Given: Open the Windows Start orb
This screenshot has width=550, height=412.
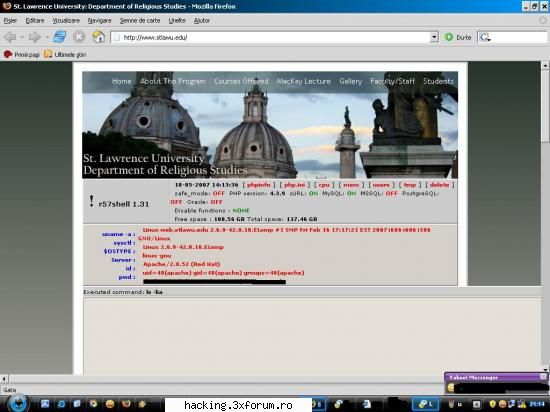Looking at the screenshot, I should tap(18, 403).
